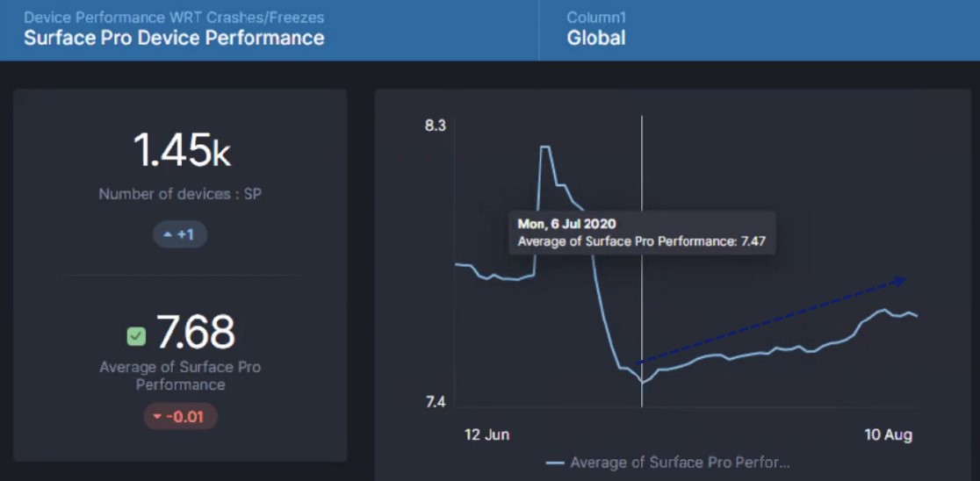Click the tooltip's 7.47 performance value line
The width and height of the screenshot is (980, 481).
pos(641,241)
